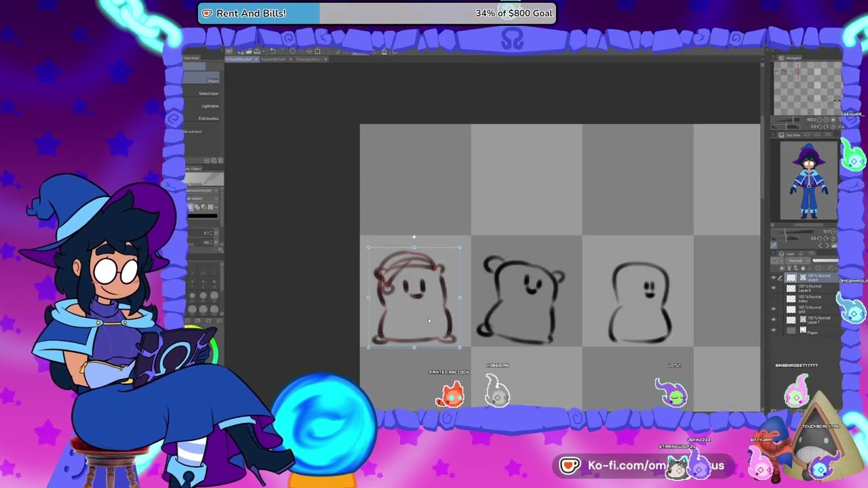Select the sketch layer row
Screen dimensions: 868x488
pyautogui.click(x=811, y=278)
